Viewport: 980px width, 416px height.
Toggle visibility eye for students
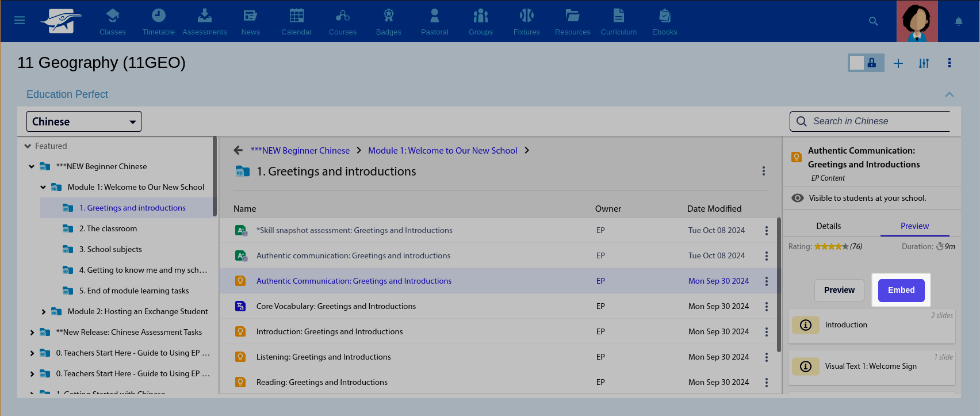[x=798, y=198]
